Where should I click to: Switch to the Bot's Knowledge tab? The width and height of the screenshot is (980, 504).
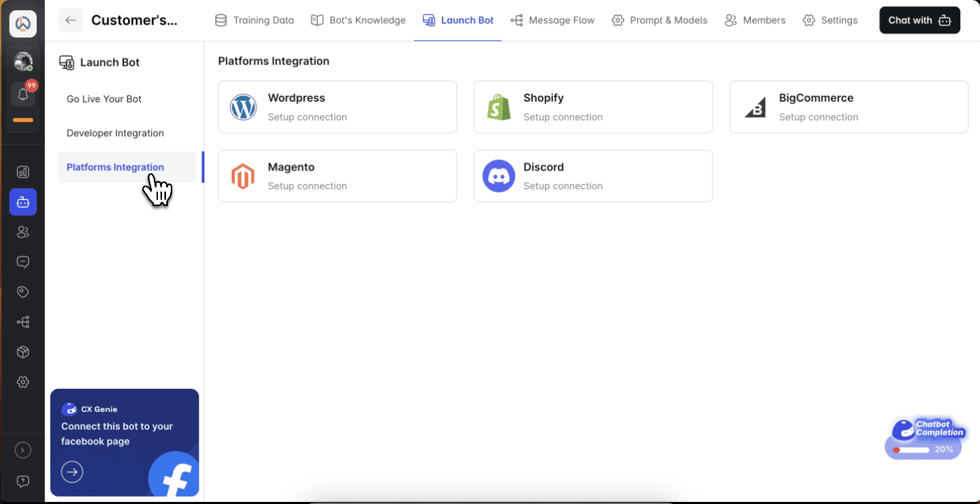358,20
